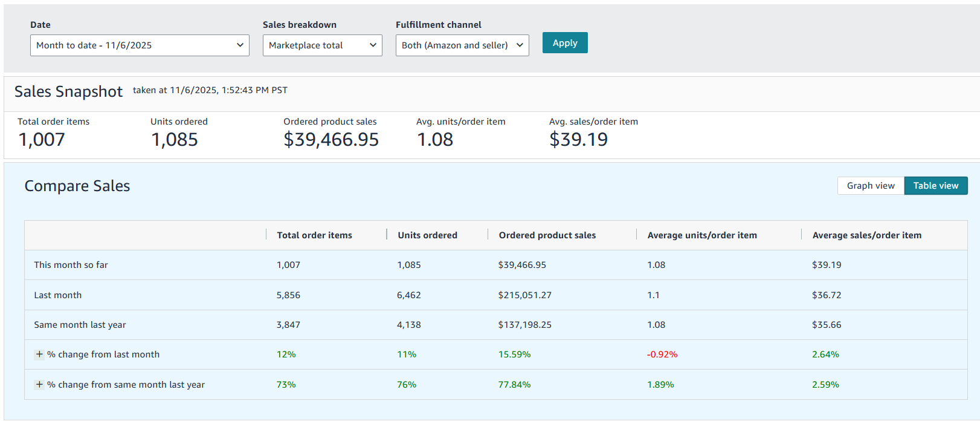The image size is (980, 427).
Task: Click the Last month row label
Action: tap(57, 295)
